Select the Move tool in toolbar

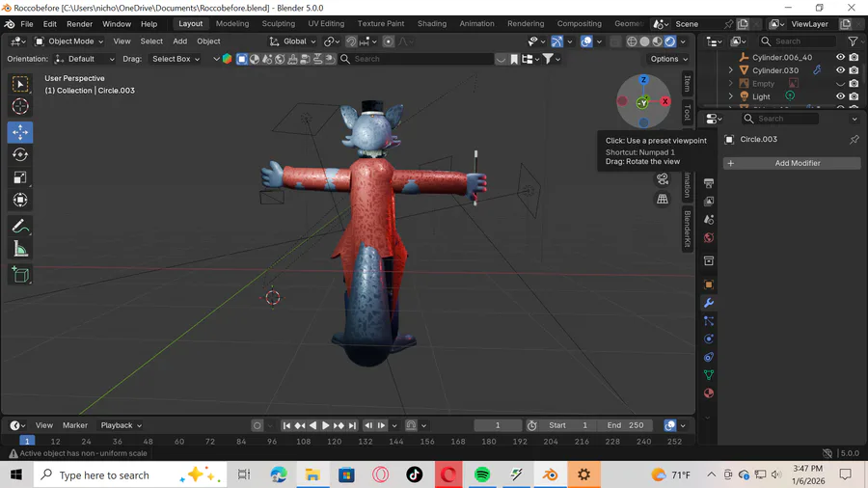(20, 131)
